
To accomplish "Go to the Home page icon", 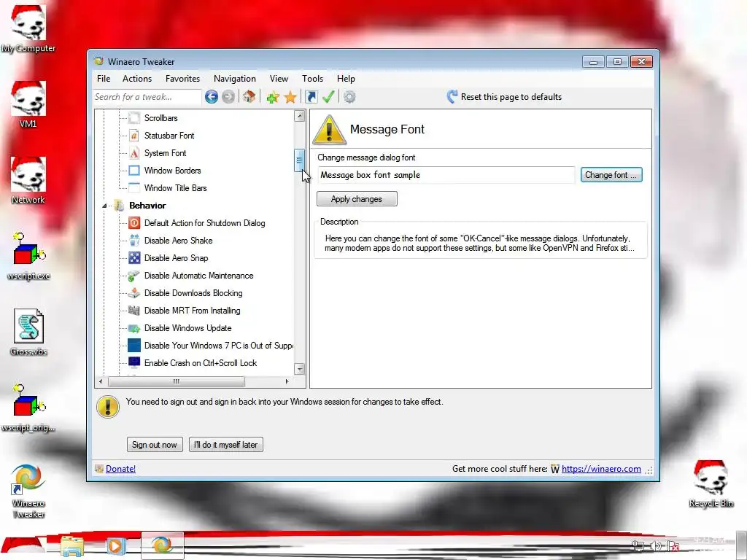I will coord(249,97).
